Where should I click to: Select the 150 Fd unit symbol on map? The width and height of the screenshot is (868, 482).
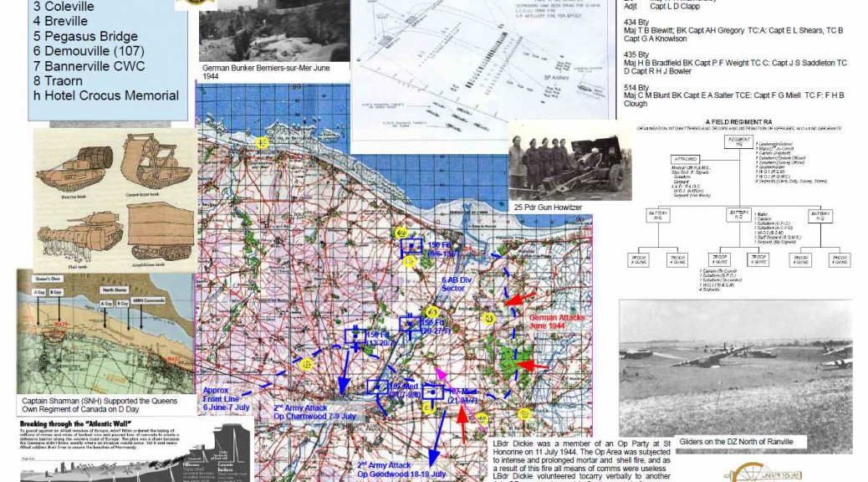tap(412, 247)
